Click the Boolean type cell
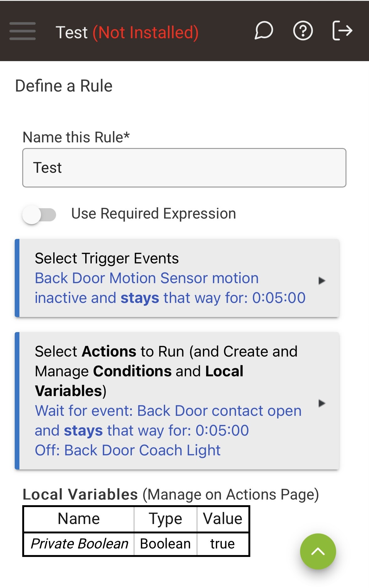Viewport: 369px width, 588px height. click(x=165, y=544)
